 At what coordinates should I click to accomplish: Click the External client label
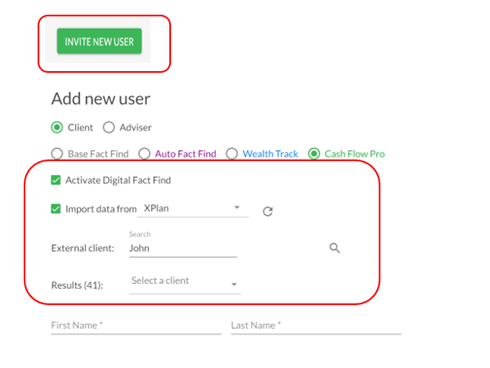tap(83, 248)
